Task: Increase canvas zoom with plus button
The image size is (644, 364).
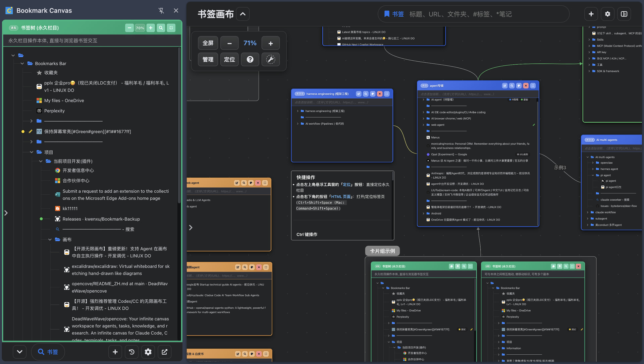Action: [271, 43]
